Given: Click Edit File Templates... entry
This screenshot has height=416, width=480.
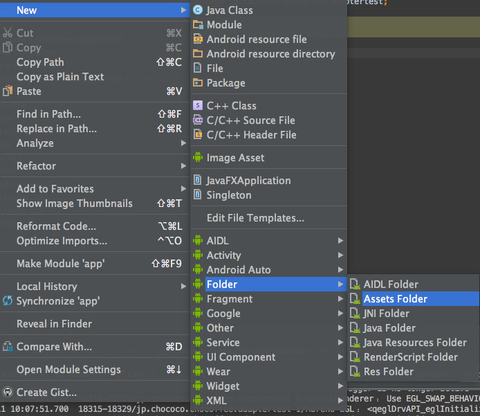Looking at the screenshot, I should (269, 218).
